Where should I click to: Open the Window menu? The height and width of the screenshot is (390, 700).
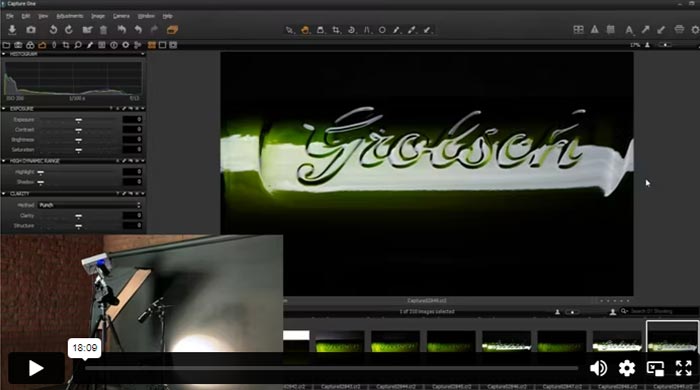pyautogui.click(x=146, y=16)
